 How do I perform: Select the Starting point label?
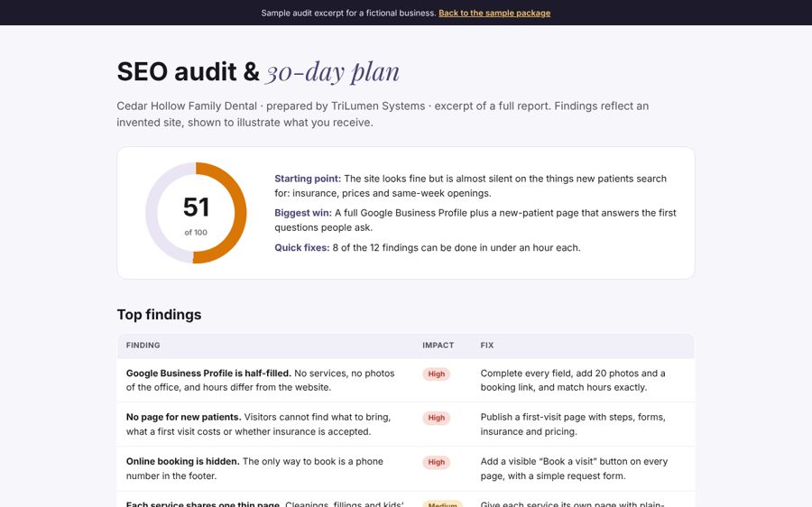(x=308, y=179)
